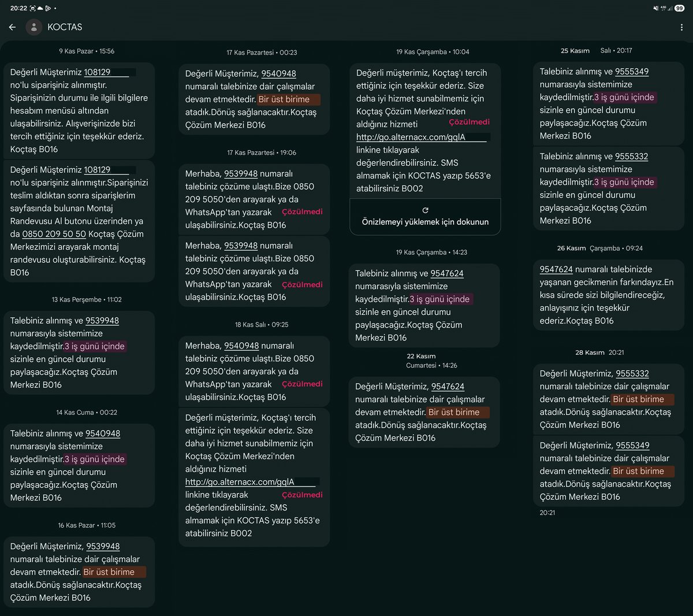Tap the muted sound icon in status bar

tap(656, 8)
